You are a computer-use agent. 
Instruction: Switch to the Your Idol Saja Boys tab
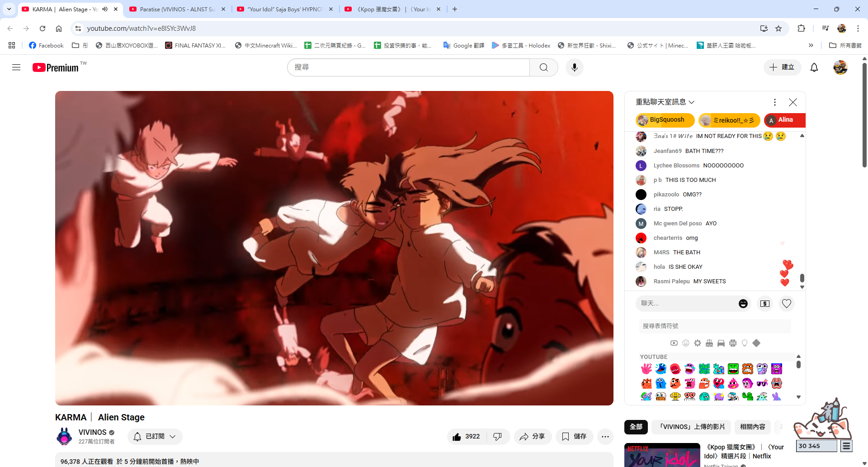[285, 9]
